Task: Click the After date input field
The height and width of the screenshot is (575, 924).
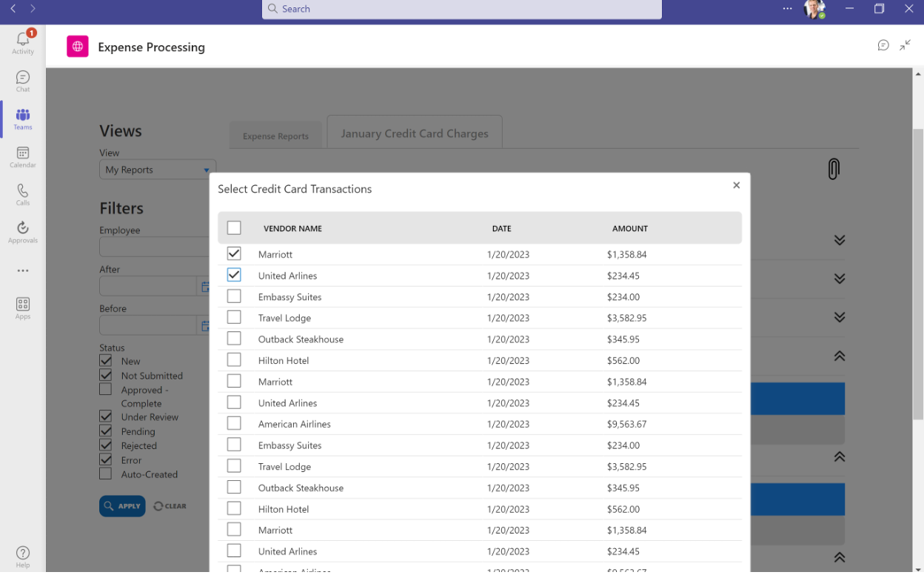Action: 148,286
